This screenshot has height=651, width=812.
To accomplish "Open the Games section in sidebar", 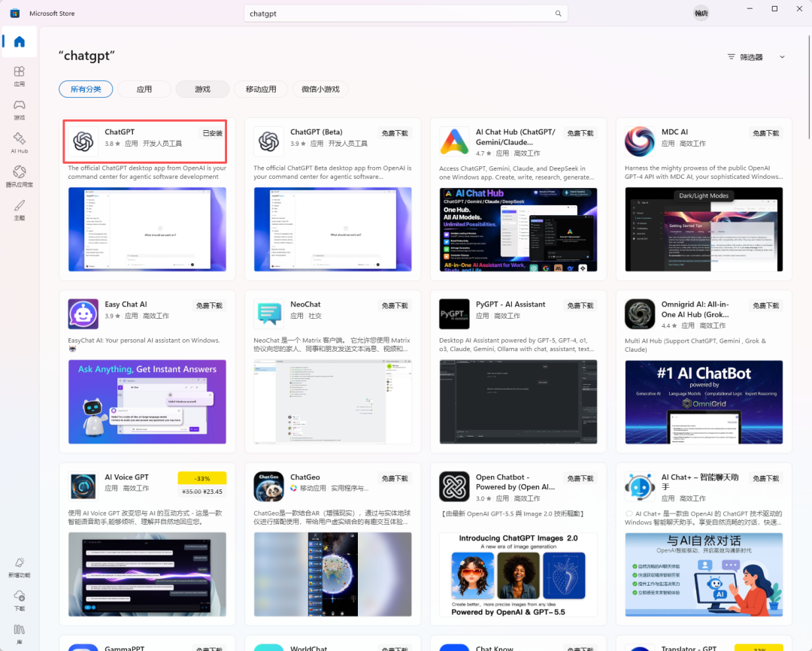I will 19,109.
